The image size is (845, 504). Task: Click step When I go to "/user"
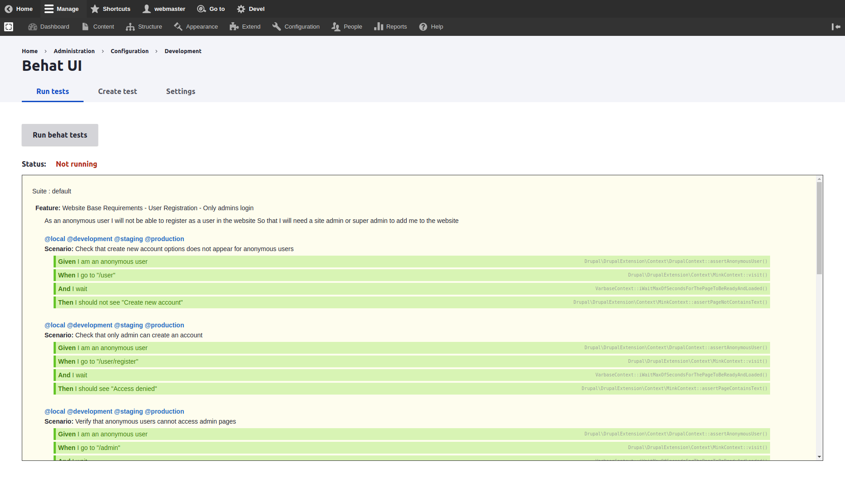click(x=412, y=275)
